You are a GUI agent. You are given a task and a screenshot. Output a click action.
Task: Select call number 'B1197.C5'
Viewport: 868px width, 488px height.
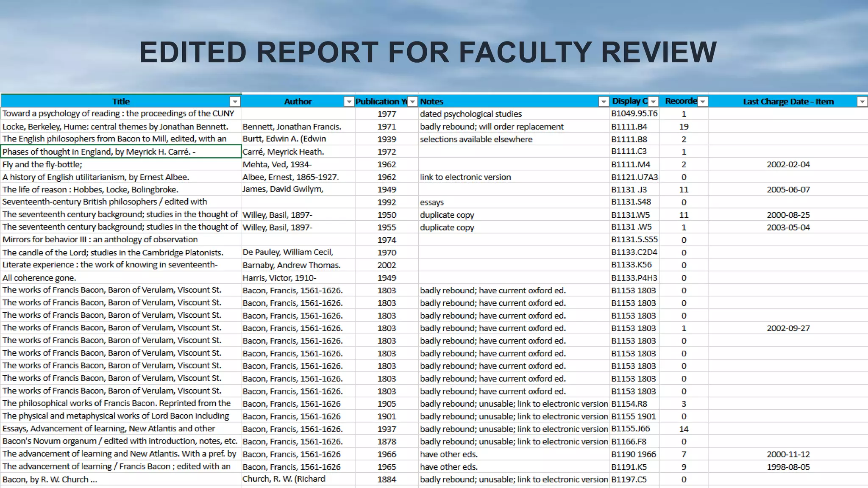(x=634, y=479)
